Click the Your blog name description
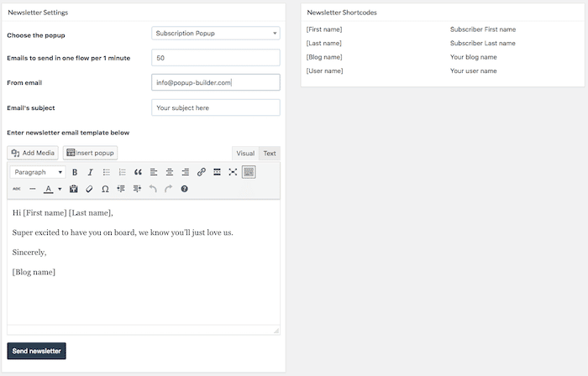Screen dimensions: 588x376 (473, 57)
